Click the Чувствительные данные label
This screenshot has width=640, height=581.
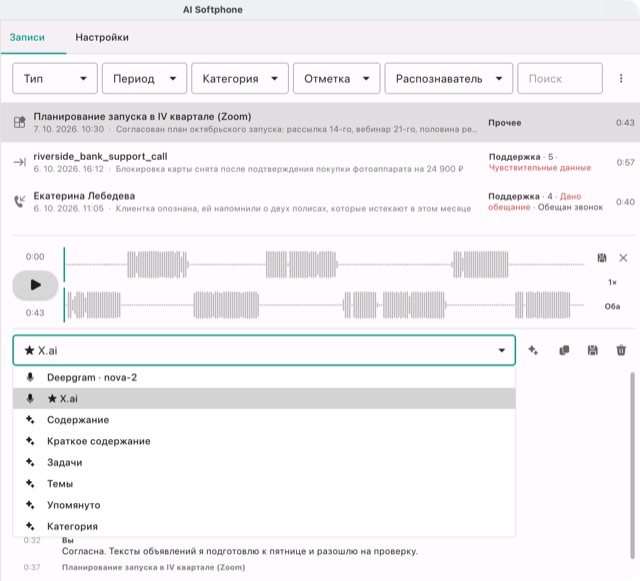pyautogui.click(x=540, y=168)
